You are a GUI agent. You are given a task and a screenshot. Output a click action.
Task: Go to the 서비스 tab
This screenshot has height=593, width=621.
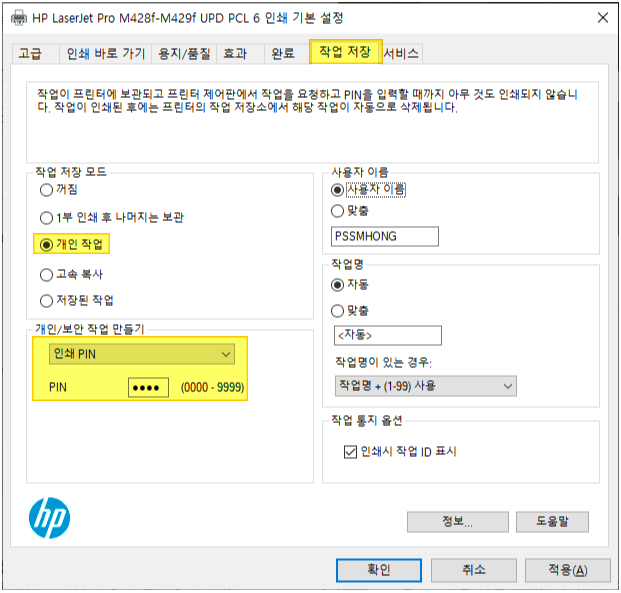401,53
